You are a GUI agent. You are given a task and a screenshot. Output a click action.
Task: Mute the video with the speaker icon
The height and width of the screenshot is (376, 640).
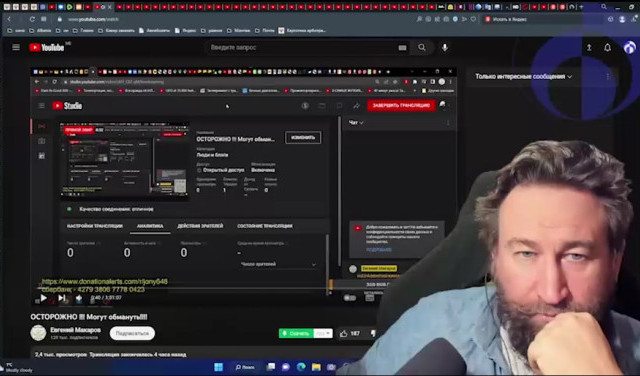point(79,298)
